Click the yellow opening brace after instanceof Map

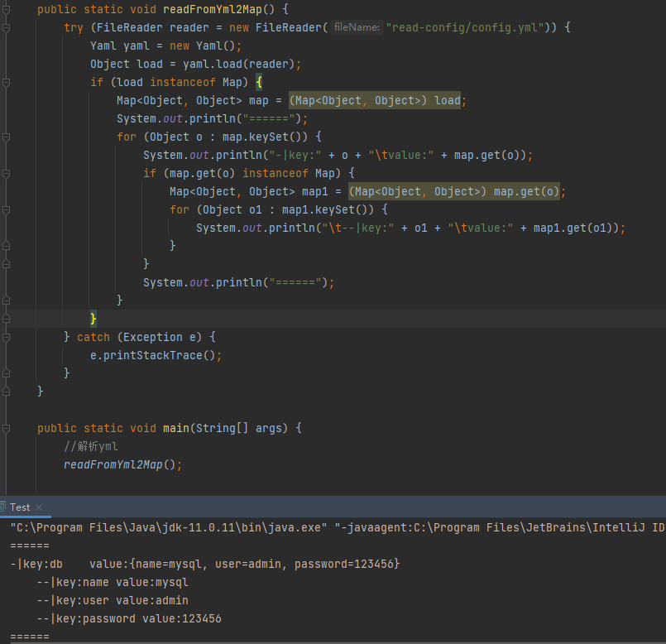[x=259, y=82]
